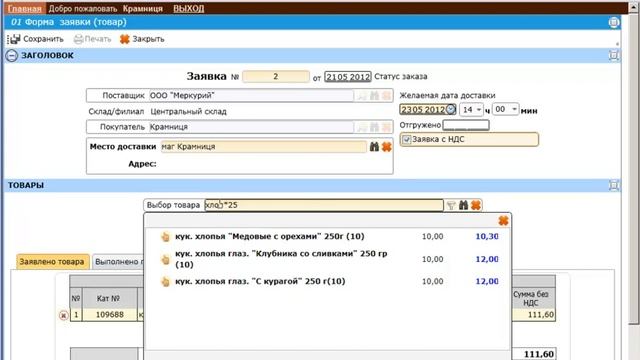
Task: Switch to the Заявлено товара tab
Action: coord(52,262)
